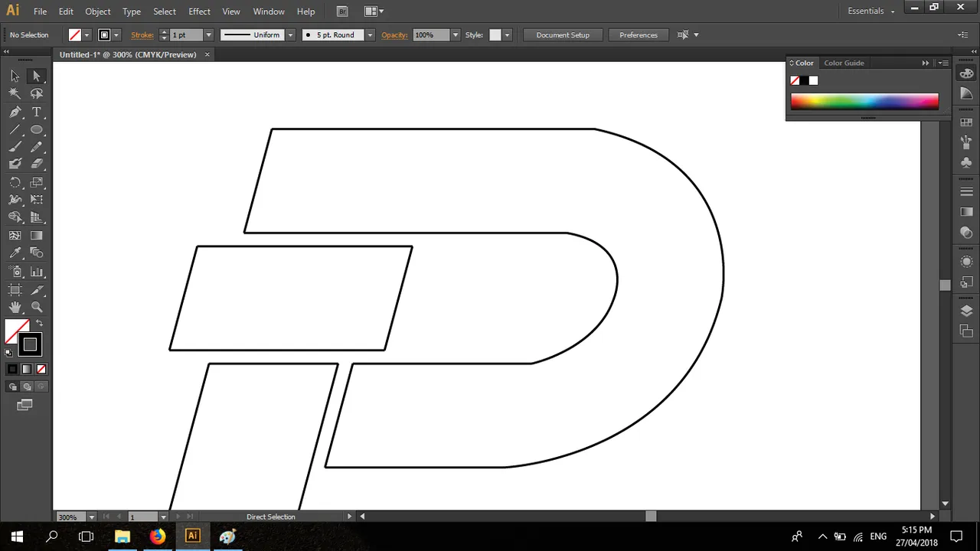Activate the Paintbrush tool

pyautogui.click(x=15, y=147)
